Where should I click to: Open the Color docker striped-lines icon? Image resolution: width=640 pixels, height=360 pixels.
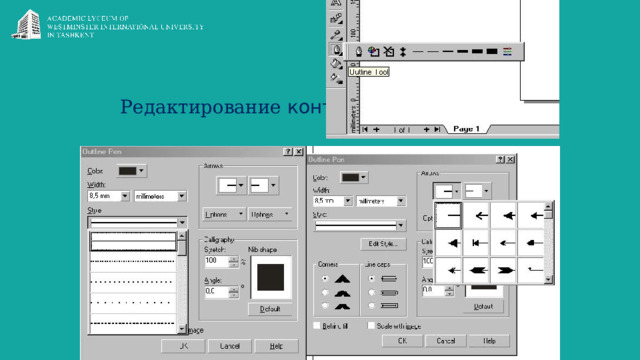click(507, 51)
